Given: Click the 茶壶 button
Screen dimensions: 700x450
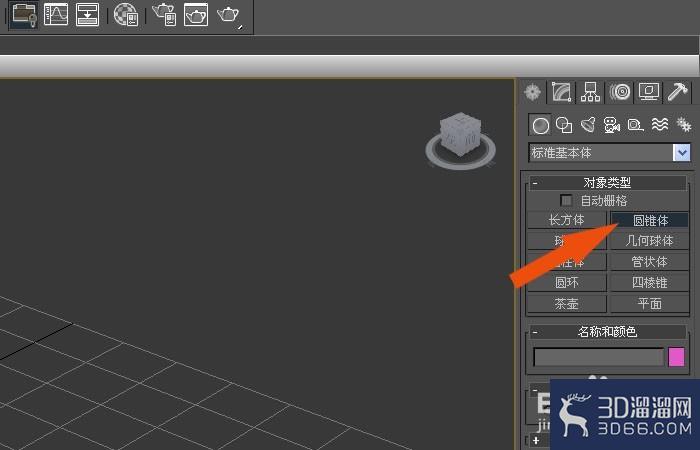Looking at the screenshot, I should (567, 304).
